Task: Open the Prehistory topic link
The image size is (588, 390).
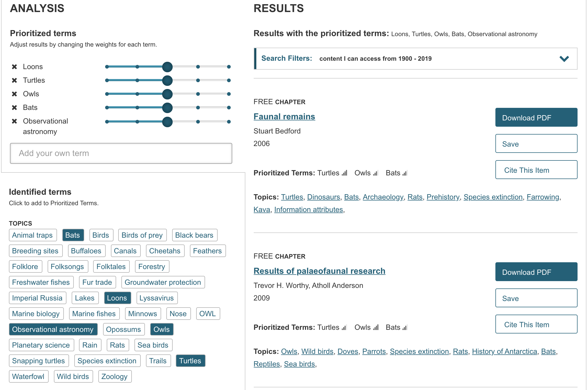Action: click(x=443, y=197)
